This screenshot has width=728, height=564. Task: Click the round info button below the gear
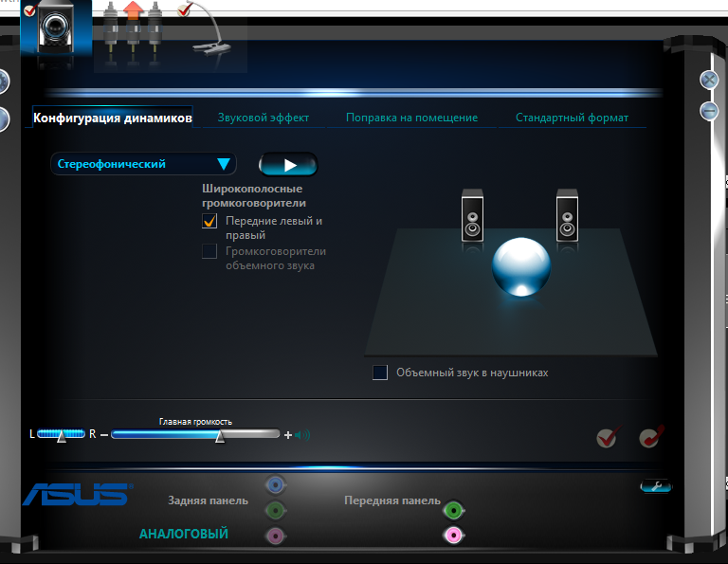tap(4, 119)
